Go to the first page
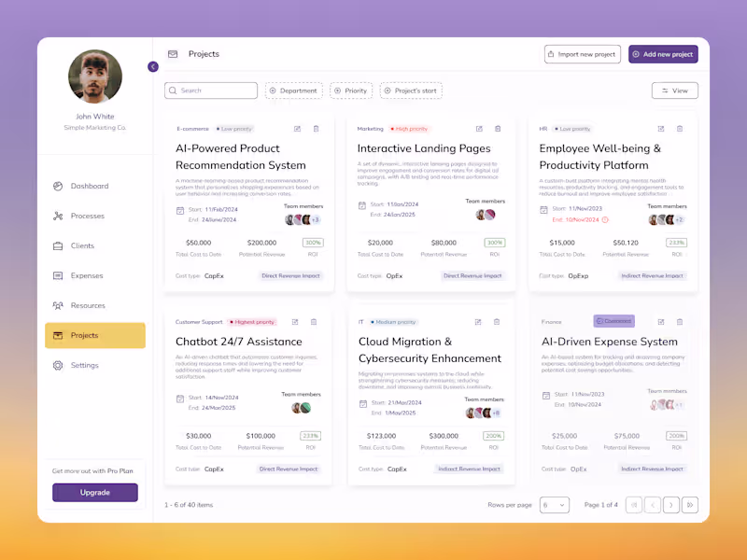Image resolution: width=747 pixels, height=560 pixels. (634, 505)
